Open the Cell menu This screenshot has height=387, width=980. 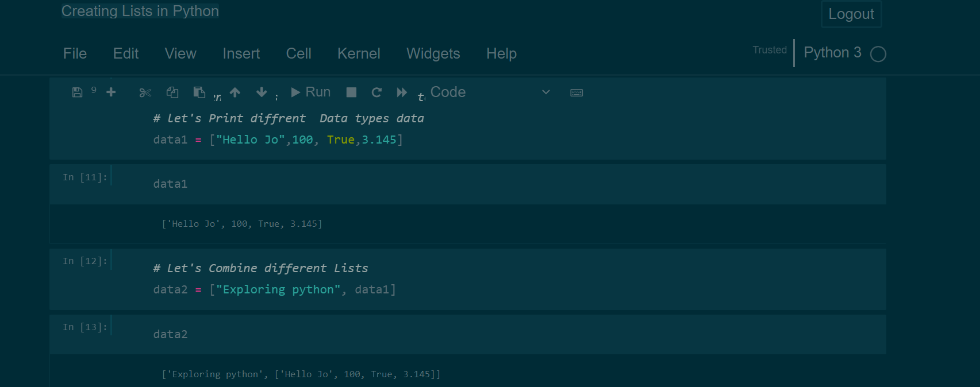(298, 53)
